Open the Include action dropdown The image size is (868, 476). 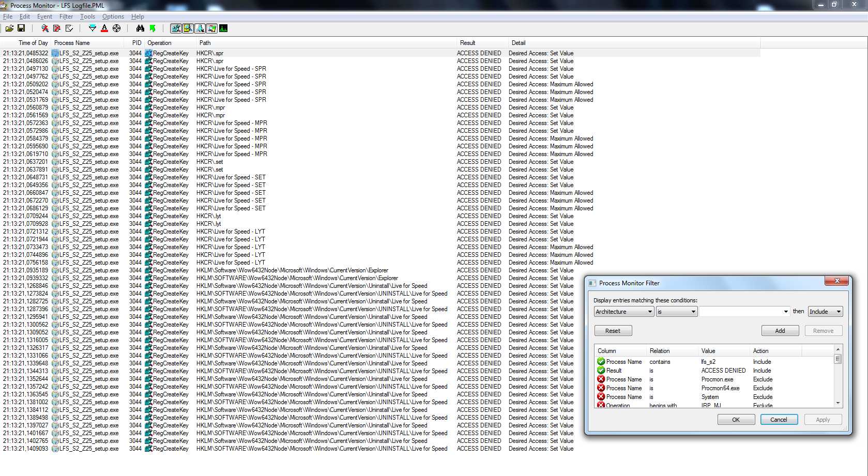coord(826,312)
